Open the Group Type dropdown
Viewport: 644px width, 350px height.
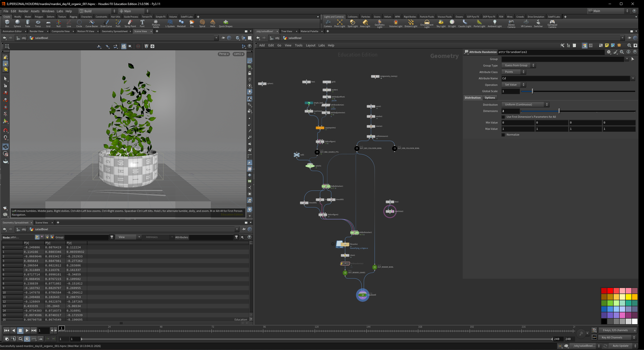click(518, 66)
